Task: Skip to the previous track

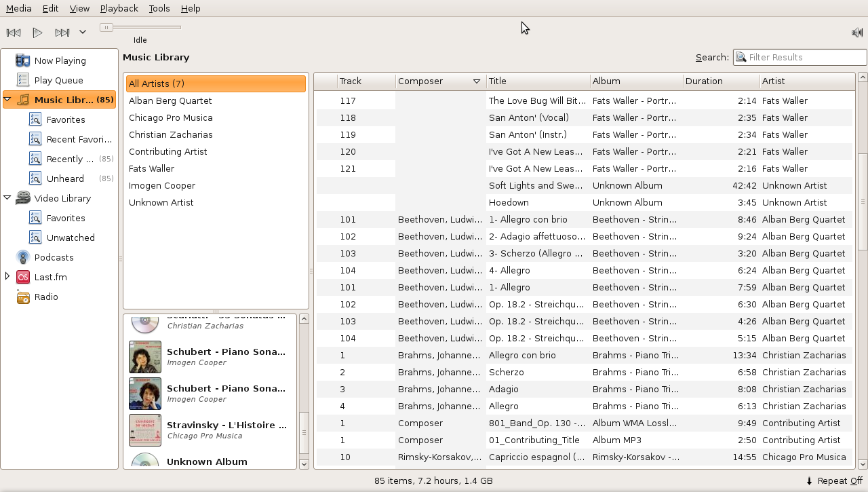Action: tap(14, 33)
